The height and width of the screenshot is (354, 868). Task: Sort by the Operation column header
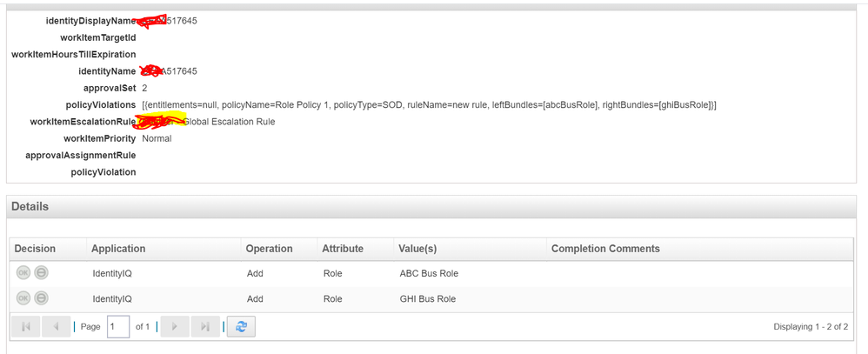269,249
